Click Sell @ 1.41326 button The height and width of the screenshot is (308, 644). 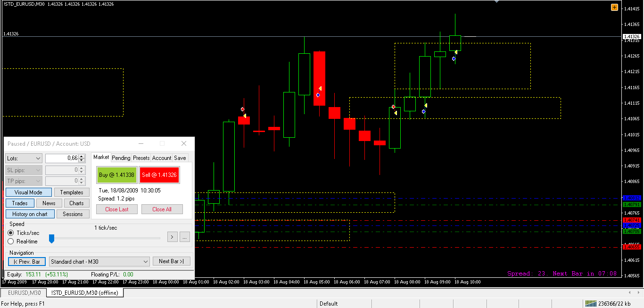[x=159, y=175]
